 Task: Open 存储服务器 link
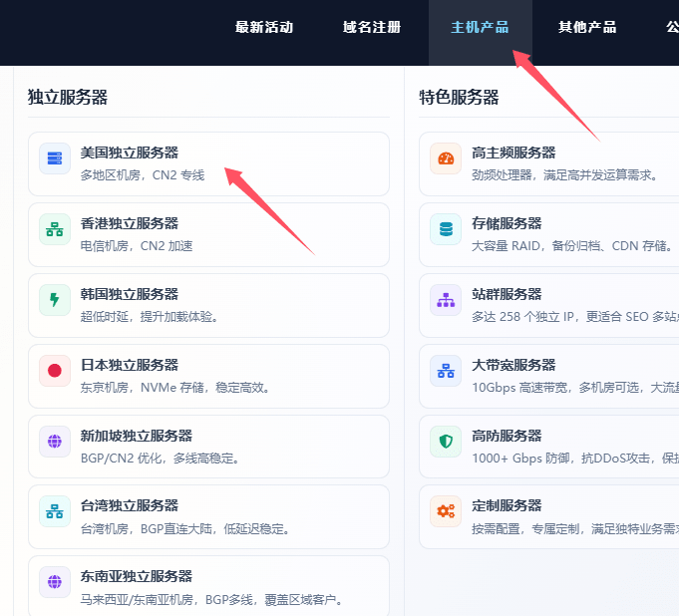point(507,223)
